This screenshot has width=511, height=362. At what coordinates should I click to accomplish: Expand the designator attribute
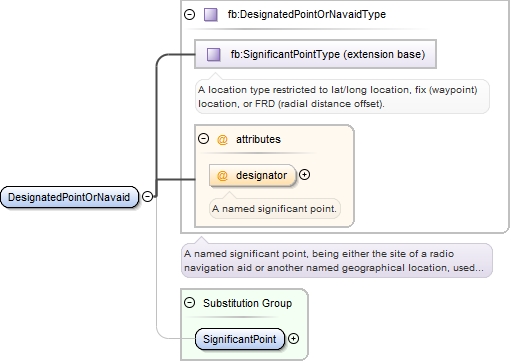click(x=304, y=174)
